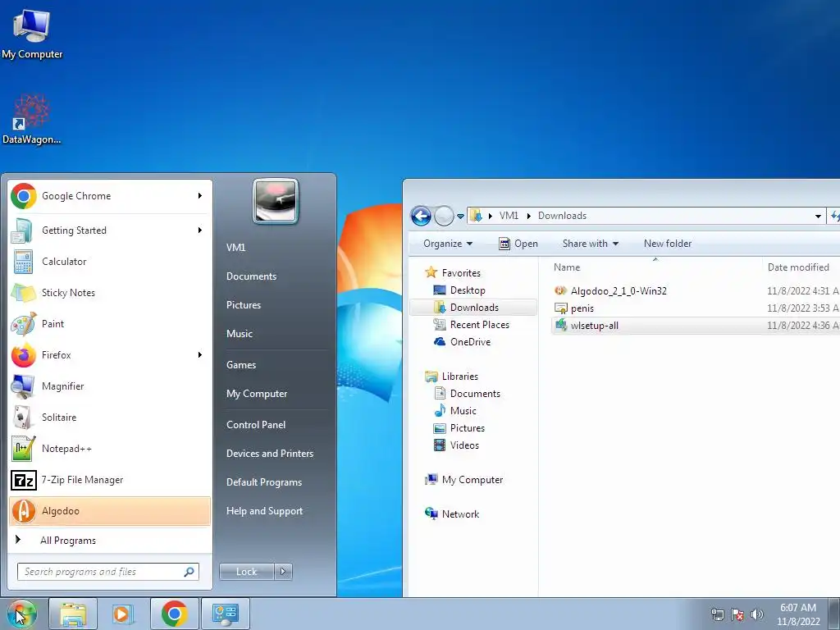Launch Firefox from Start menu

pos(110,354)
